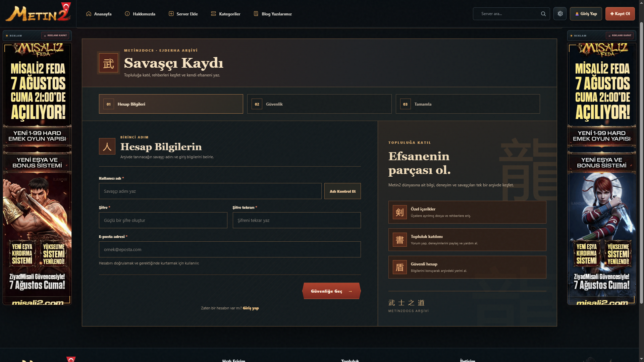Open the Kategoriler menu
Screen dimensions: 644x362
[225, 14]
